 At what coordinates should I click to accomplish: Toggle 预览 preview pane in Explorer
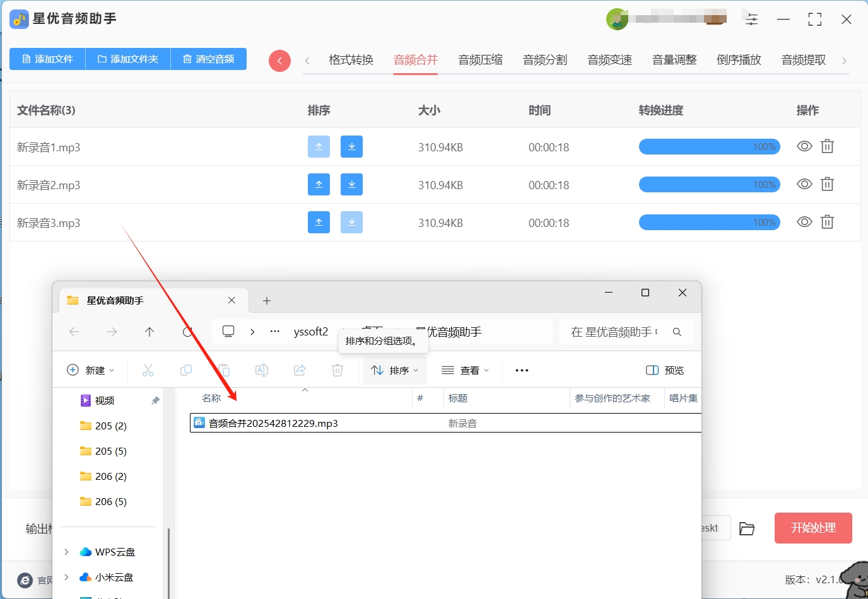coord(665,370)
